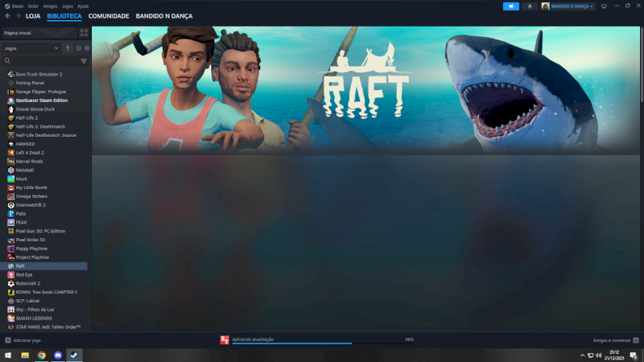Go forward with the right arrow
Screen dimensions: 644x362
pyautogui.click(x=18, y=16)
